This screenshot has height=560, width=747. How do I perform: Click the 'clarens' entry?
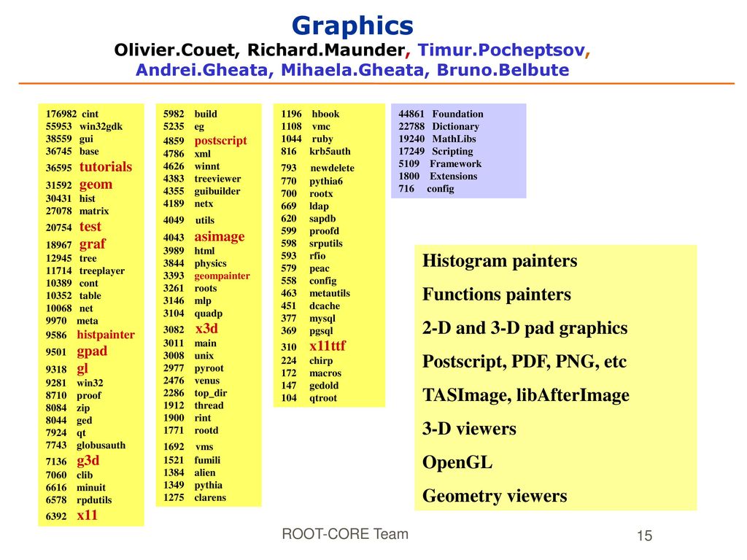(210, 497)
